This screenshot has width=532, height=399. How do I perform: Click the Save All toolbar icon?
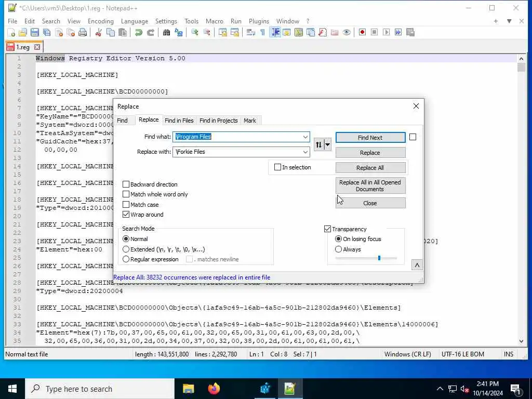(x=47, y=32)
